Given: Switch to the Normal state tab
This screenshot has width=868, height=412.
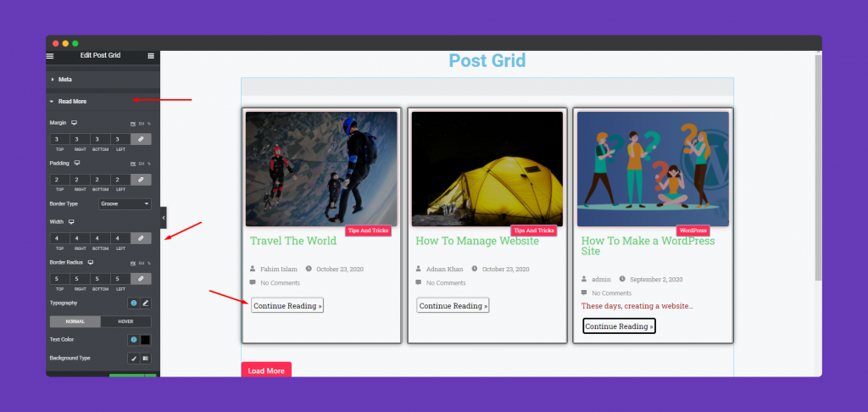Looking at the screenshot, I should (x=75, y=322).
